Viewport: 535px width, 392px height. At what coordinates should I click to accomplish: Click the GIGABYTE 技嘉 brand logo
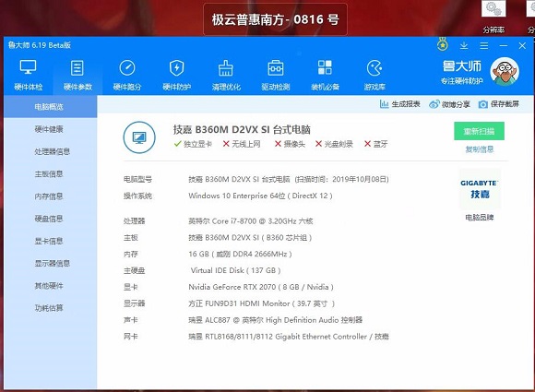click(x=480, y=189)
